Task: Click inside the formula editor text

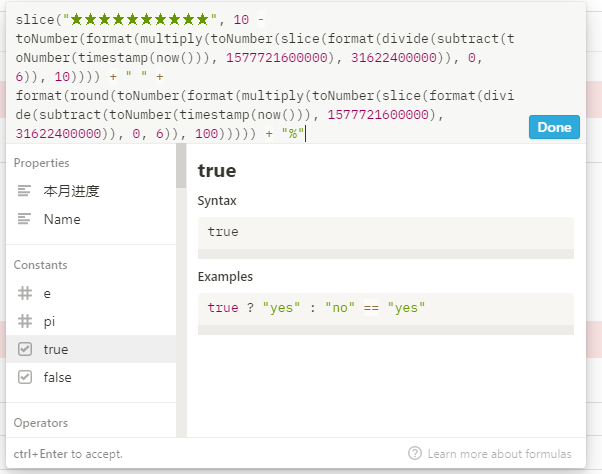Action: click(265, 76)
